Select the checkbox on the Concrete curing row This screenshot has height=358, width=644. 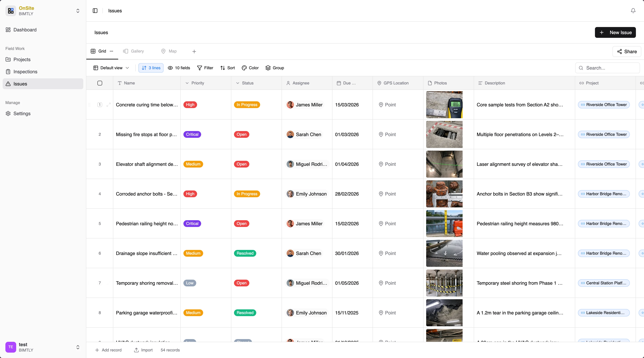(99, 105)
